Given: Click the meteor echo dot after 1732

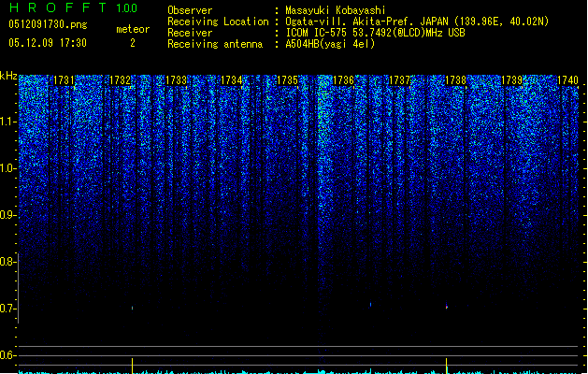Looking at the screenshot, I should (132, 308).
